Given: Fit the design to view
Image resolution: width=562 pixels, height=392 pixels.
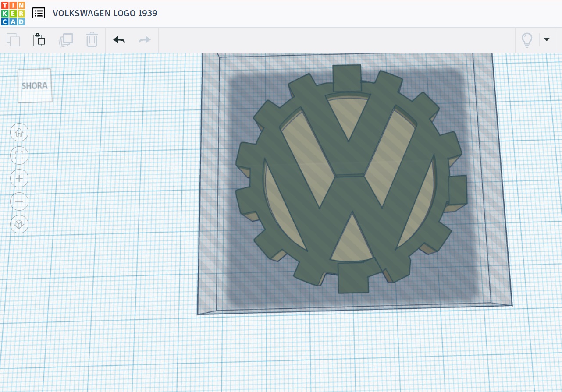Looking at the screenshot, I should click(19, 155).
